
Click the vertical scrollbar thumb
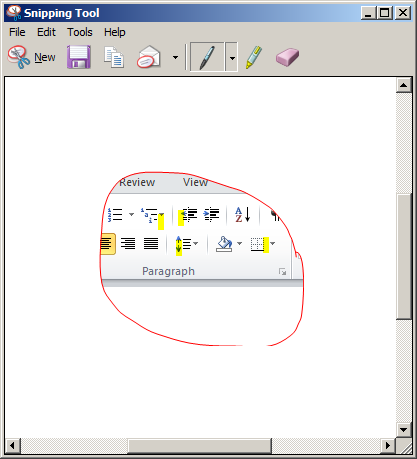tap(404, 257)
